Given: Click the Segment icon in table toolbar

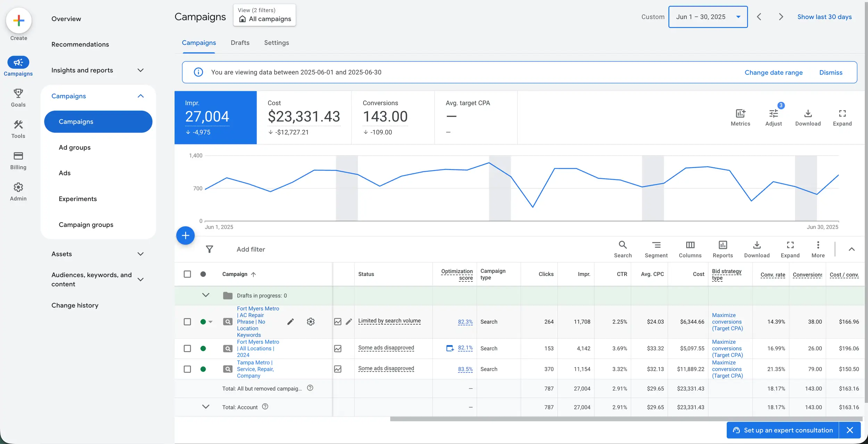Looking at the screenshot, I should pos(656,245).
